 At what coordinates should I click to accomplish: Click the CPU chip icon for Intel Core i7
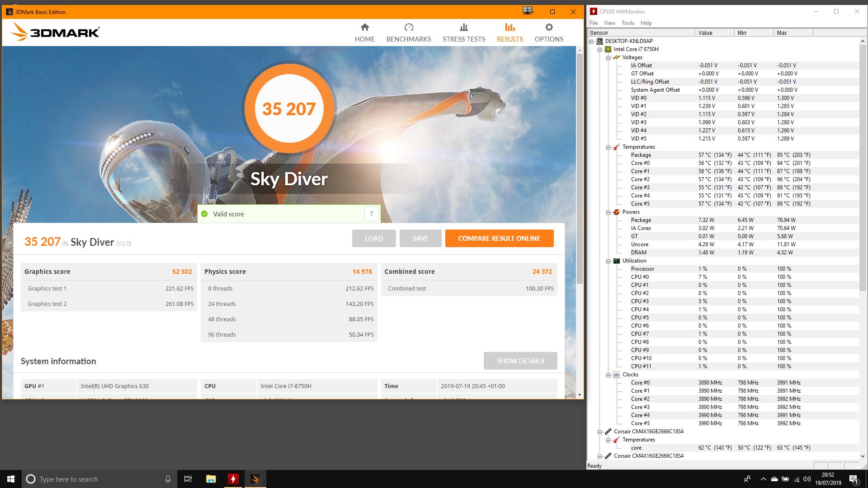coord(608,49)
